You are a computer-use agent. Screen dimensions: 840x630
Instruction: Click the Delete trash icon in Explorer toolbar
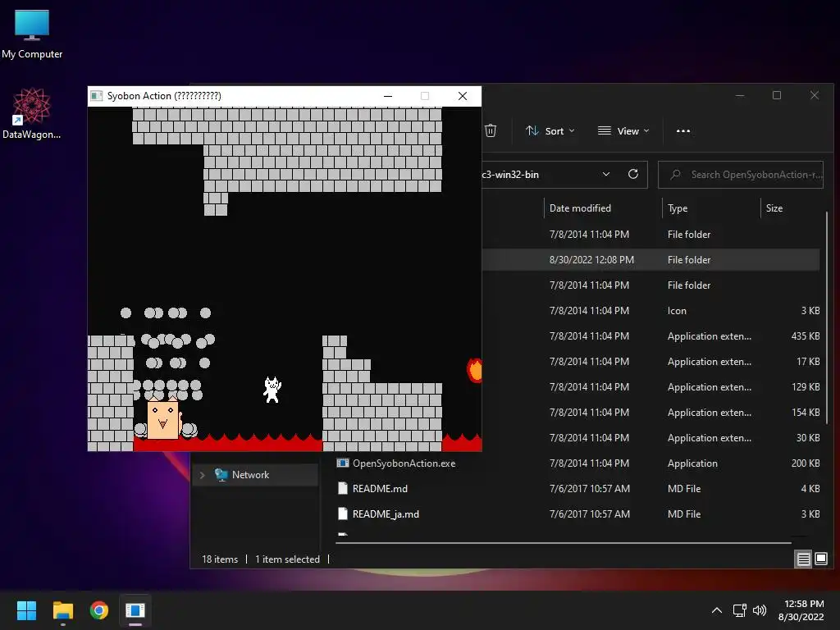pyautogui.click(x=491, y=130)
